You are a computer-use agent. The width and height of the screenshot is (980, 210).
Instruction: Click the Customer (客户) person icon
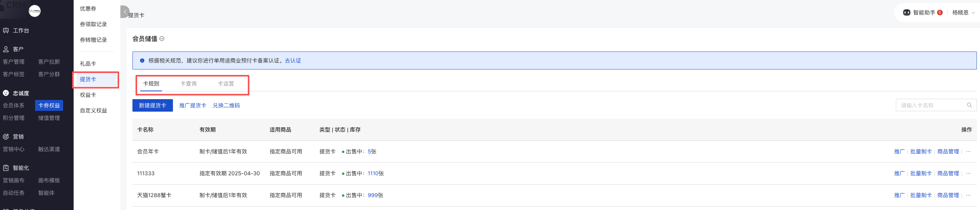click(x=6, y=49)
